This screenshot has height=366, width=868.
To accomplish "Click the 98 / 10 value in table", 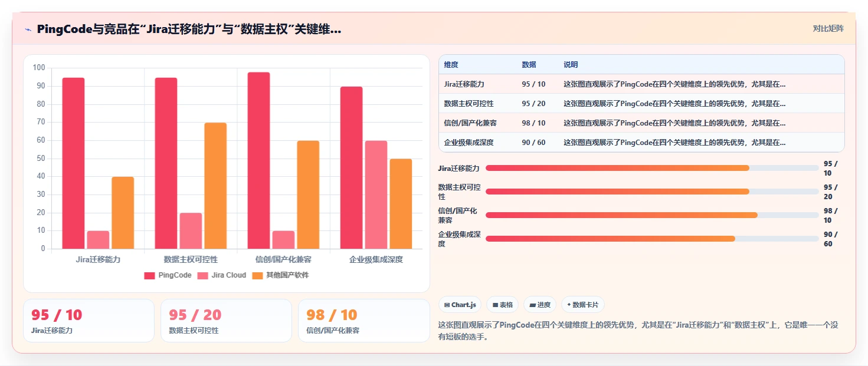I will point(533,123).
